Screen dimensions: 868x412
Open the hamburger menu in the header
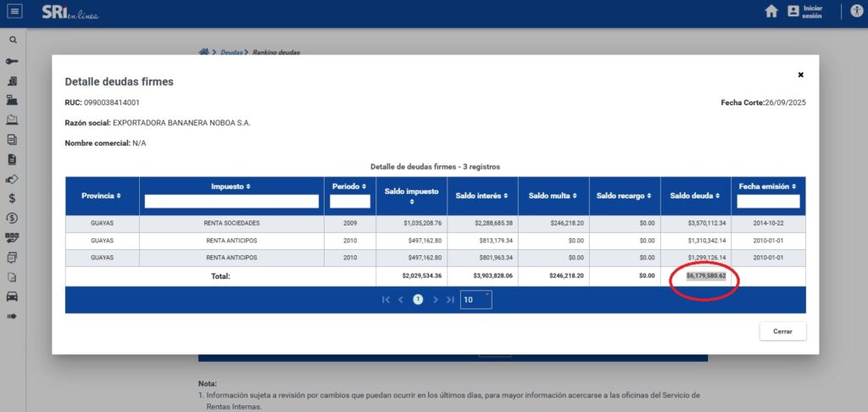click(15, 11)
